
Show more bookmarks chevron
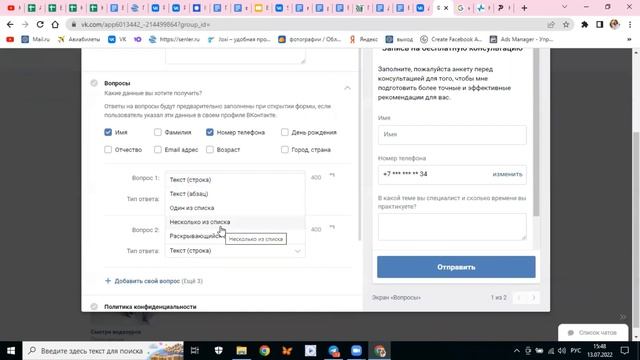pos(629,39)
